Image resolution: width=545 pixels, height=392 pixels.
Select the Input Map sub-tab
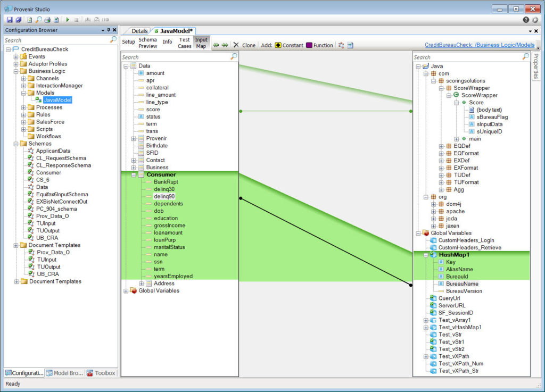click(x=201, y=43)
